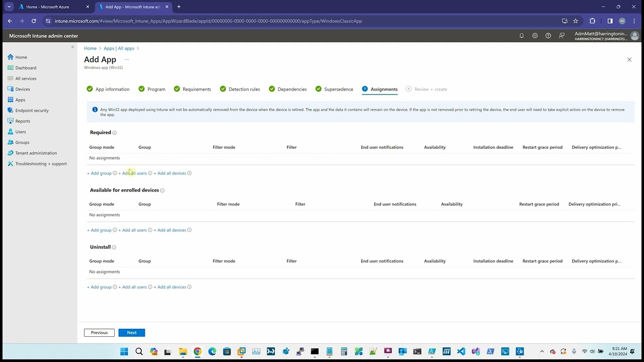
Task: Open the Chrome side panel
Action: click(610, 21)
